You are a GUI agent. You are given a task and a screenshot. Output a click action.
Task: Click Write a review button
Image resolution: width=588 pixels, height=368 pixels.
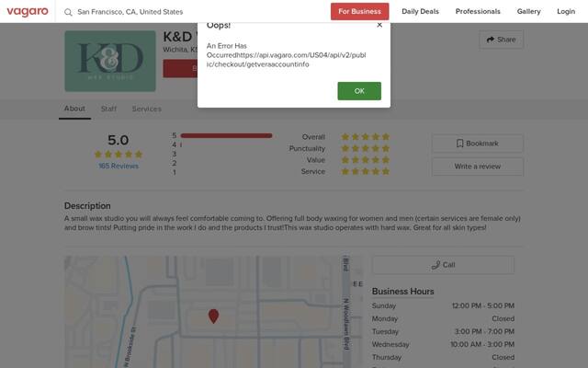coord(478,167)
